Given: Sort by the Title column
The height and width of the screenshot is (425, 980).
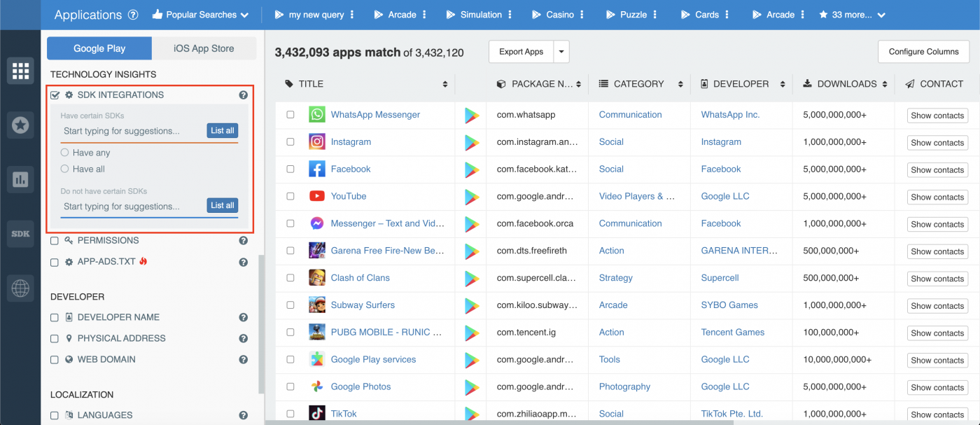Looking at the screenshot, I should [445, 84].
